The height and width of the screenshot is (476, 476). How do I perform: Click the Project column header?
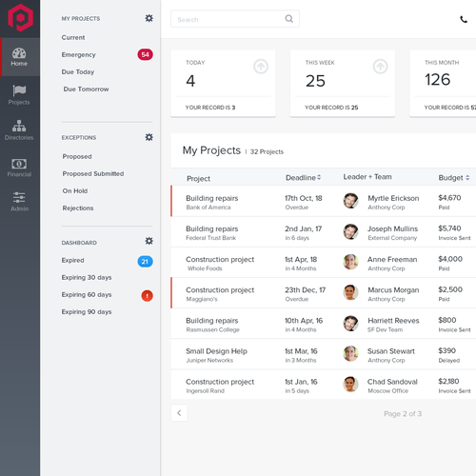198,179
